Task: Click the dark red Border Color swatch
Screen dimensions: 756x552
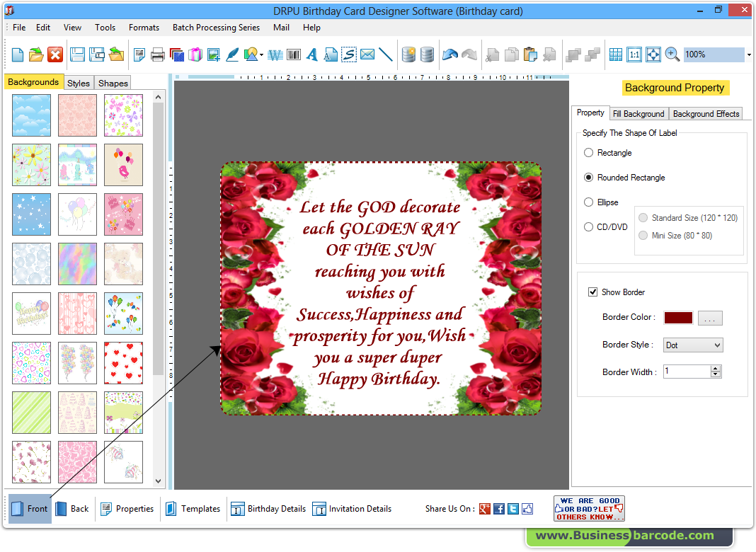Action: 678,318
